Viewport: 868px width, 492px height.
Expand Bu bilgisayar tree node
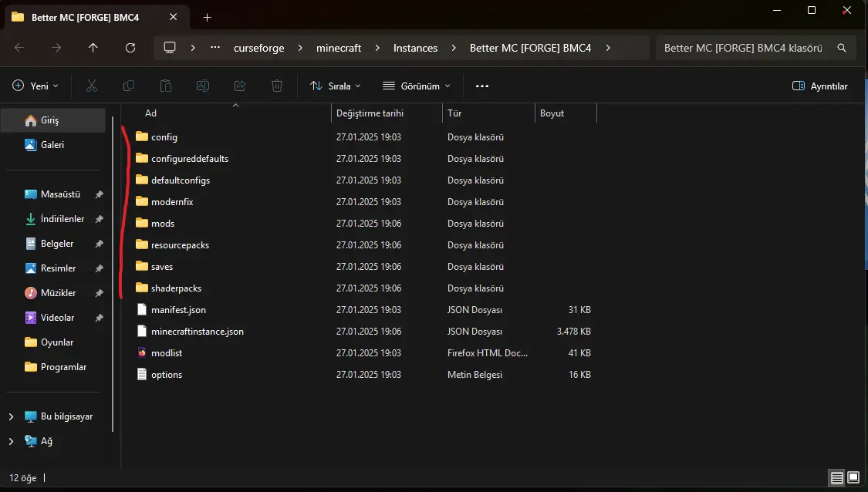11,416
